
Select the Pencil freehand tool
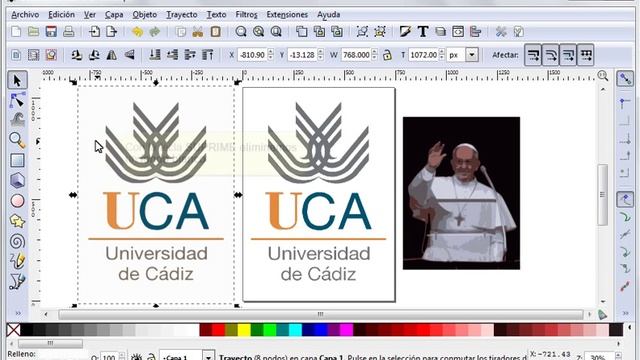pos(17,261)
